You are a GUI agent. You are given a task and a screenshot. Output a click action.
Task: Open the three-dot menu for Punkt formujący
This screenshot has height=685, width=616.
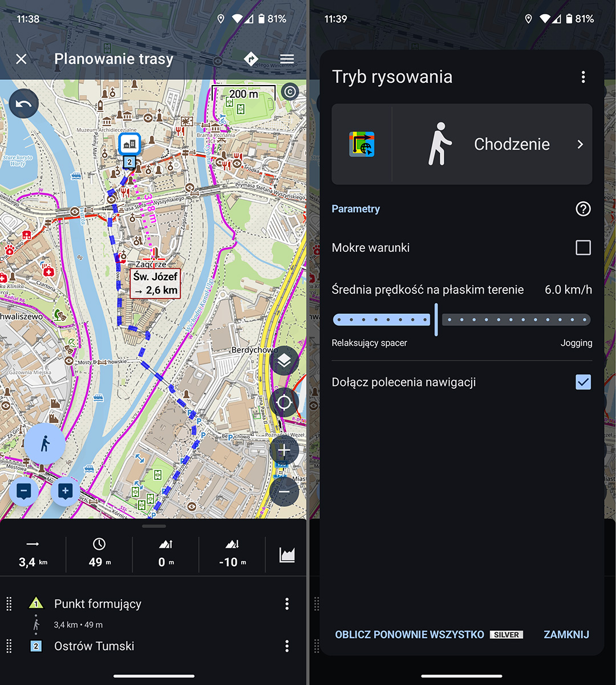coord(287,603)
